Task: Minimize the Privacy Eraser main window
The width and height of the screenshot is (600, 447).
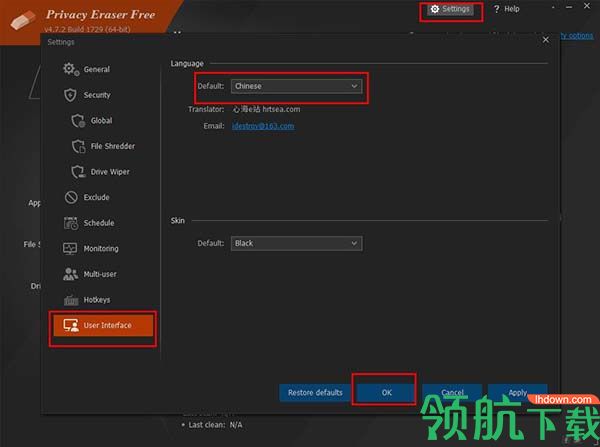Action: click(x=569, y=7)
